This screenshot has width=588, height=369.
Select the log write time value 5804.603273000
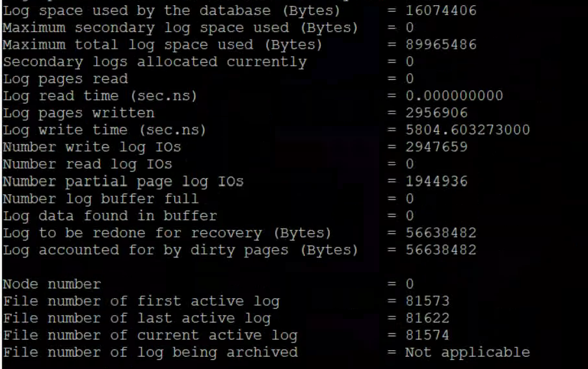click(467, 130)
